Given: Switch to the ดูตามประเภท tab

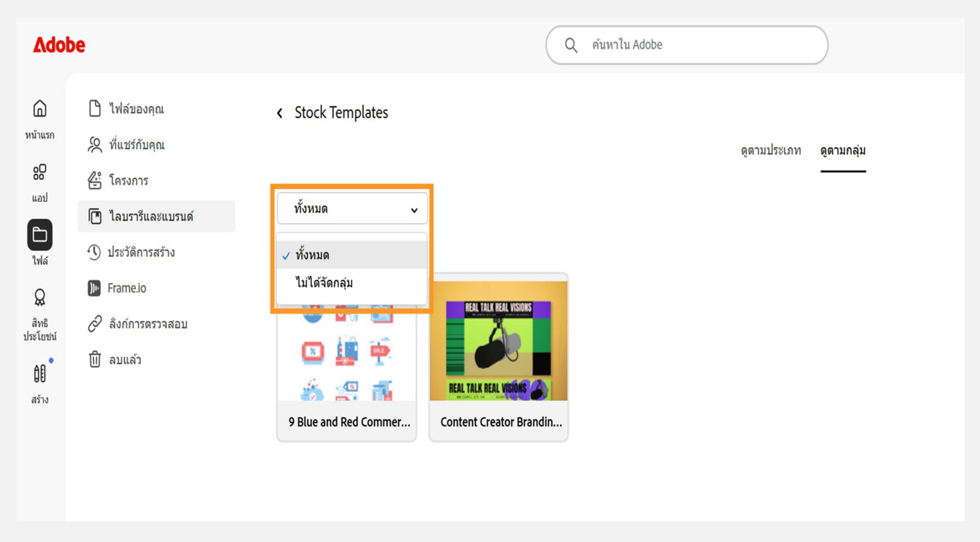Looking at the screenshot, I should [771, 151].
